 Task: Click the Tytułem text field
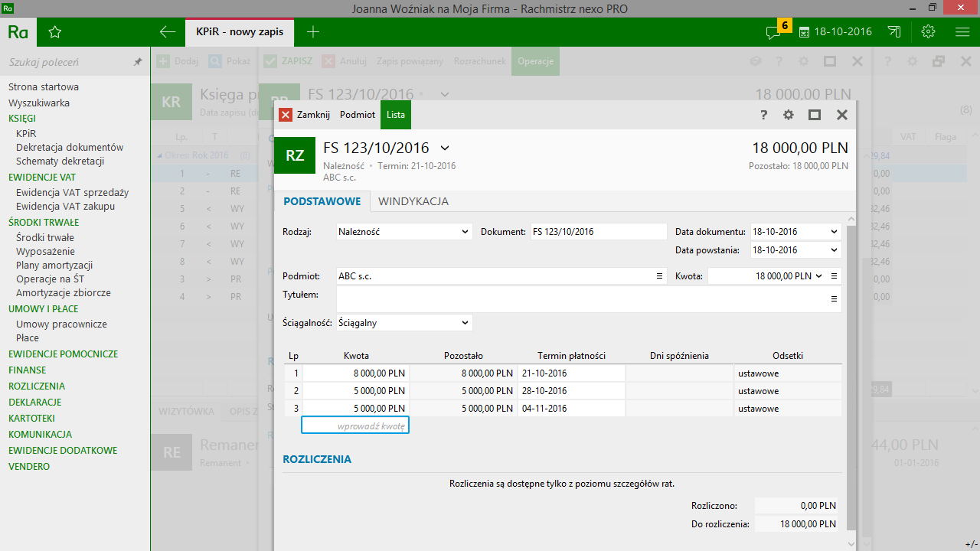pyautogui.click(x=582, y=299)
